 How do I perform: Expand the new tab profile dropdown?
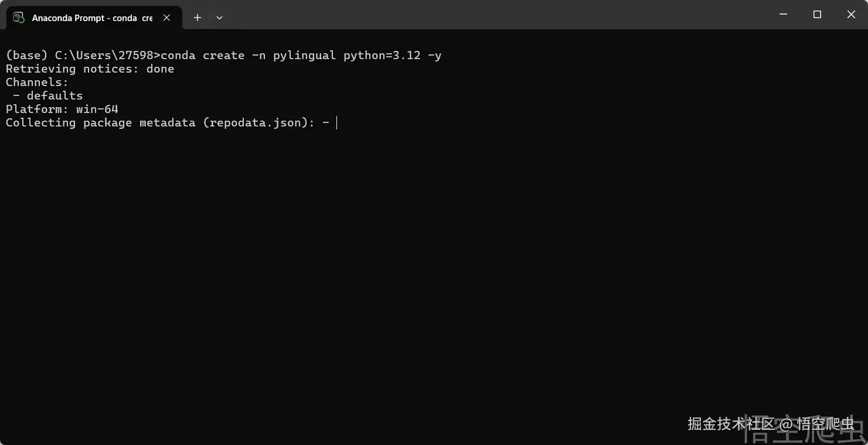(x=219, y=18)
